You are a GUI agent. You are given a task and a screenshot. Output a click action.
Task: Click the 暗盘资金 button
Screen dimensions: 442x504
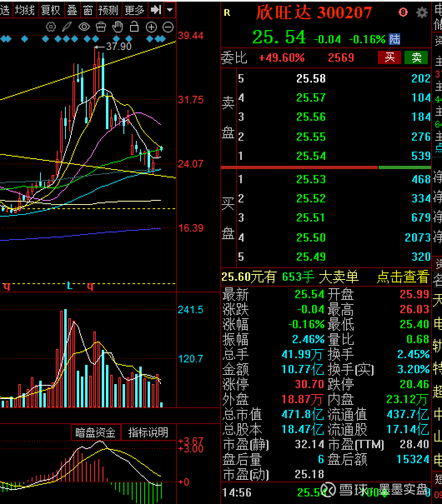(95, 432)
